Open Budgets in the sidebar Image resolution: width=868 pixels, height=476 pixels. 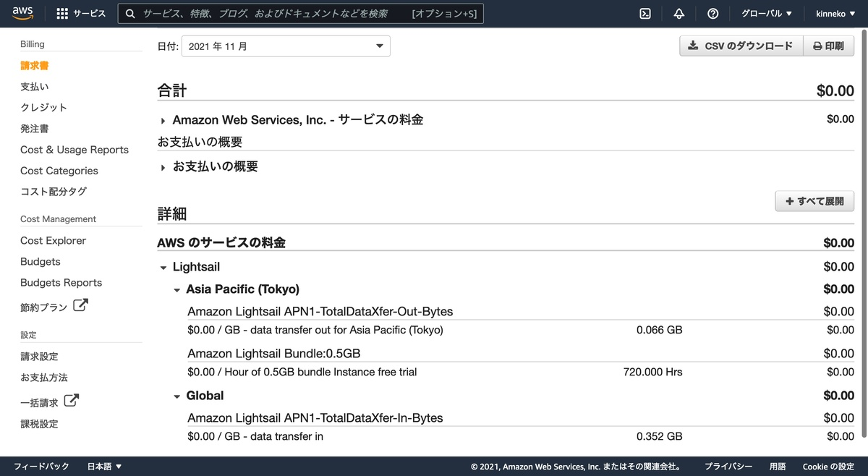click(x=41, y=262)
